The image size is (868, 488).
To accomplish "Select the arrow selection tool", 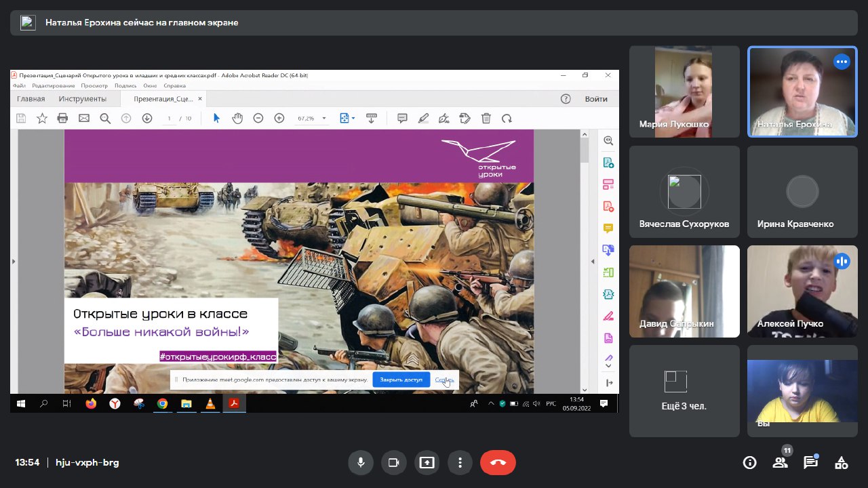I will [216, 118].
